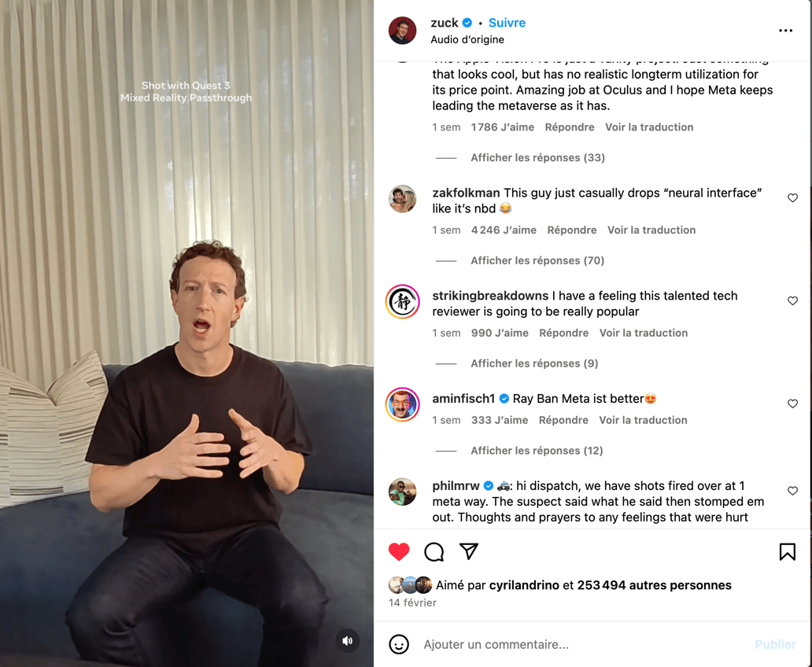Image resolution: width=812 pixels, height=667 pixels.
Task: Share the post with the paper plane icon
Action: coord(469,551)
